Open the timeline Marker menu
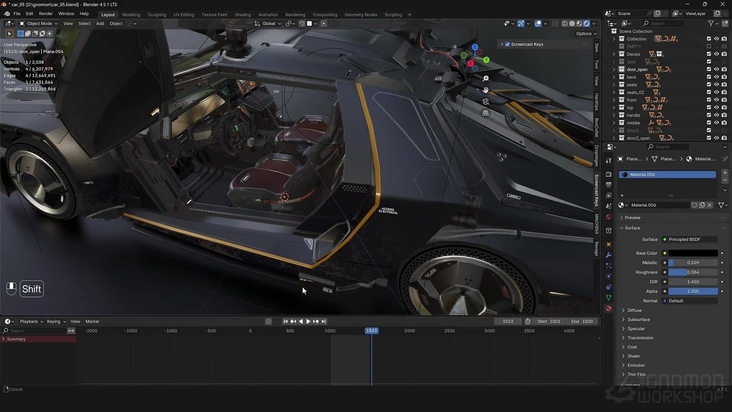This screenshot has width=732, height=412. pyautogui.click(x=92, y=321)
